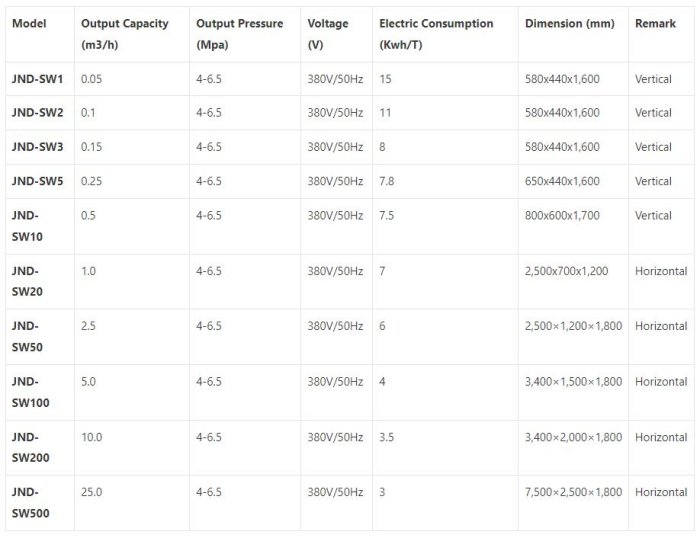
Task: Select the 7,500×2,500×1,800 dimension cell
Action: click(x=573, y=492)
